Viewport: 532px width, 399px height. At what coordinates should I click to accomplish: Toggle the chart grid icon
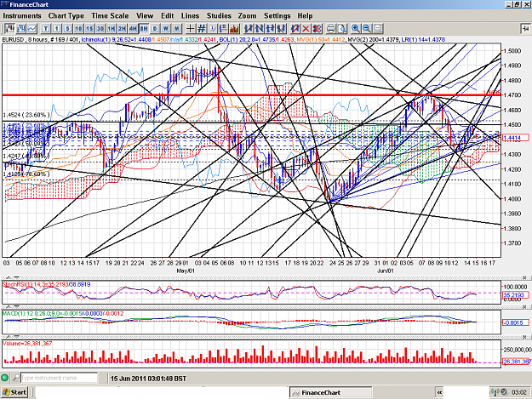[x=202, y=28]
